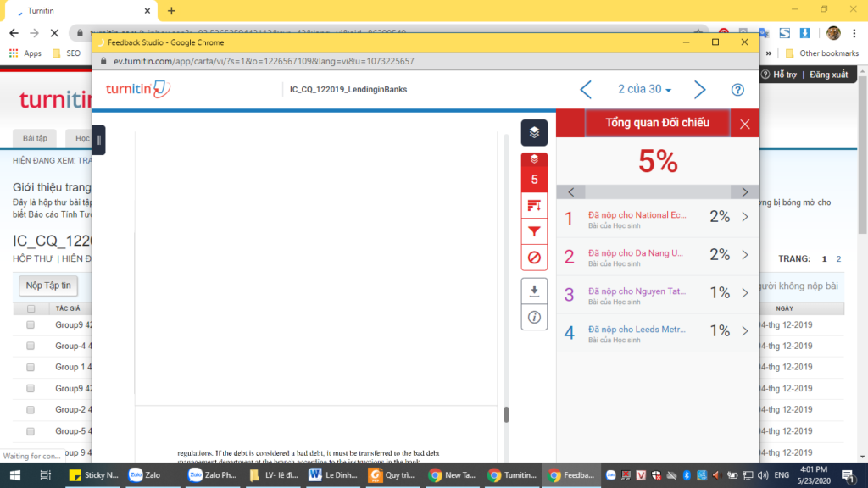Click the download icon in side toolbar
868x488 pixels.
534,291
